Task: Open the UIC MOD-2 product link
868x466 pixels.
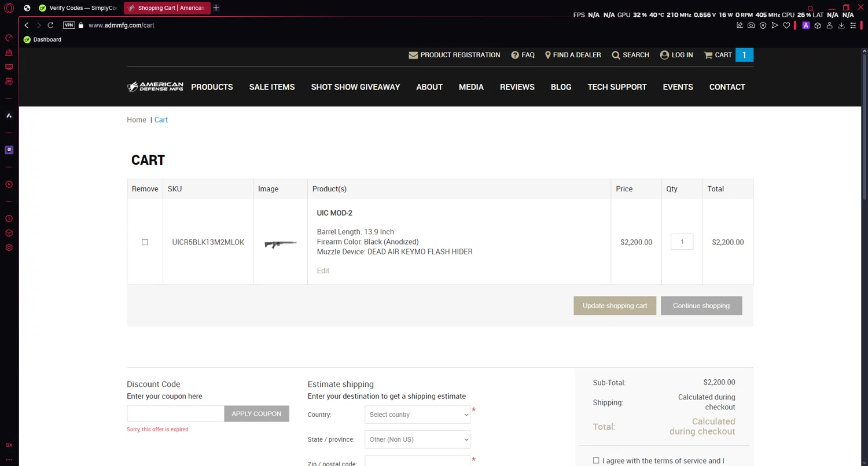Action: [334, 213]
